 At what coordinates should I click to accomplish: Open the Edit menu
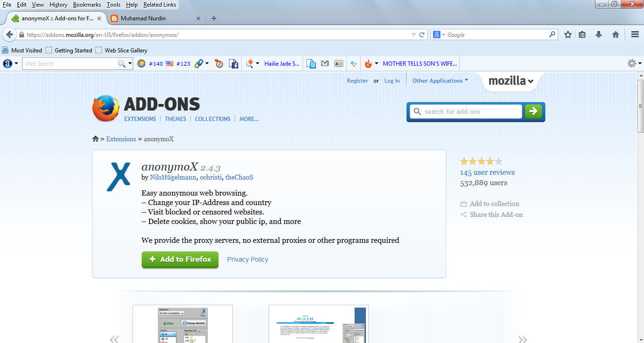[x=22, y=4]
